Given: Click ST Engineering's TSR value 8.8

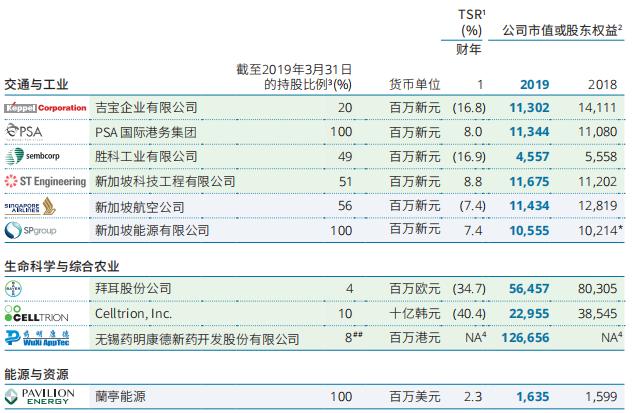Looking at the screenshot, I should [x=473, y=182].
